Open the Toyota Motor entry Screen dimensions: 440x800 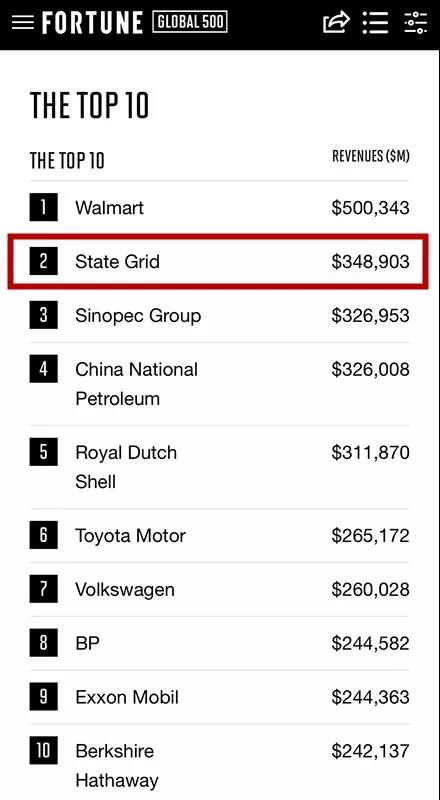coord(130,536)
